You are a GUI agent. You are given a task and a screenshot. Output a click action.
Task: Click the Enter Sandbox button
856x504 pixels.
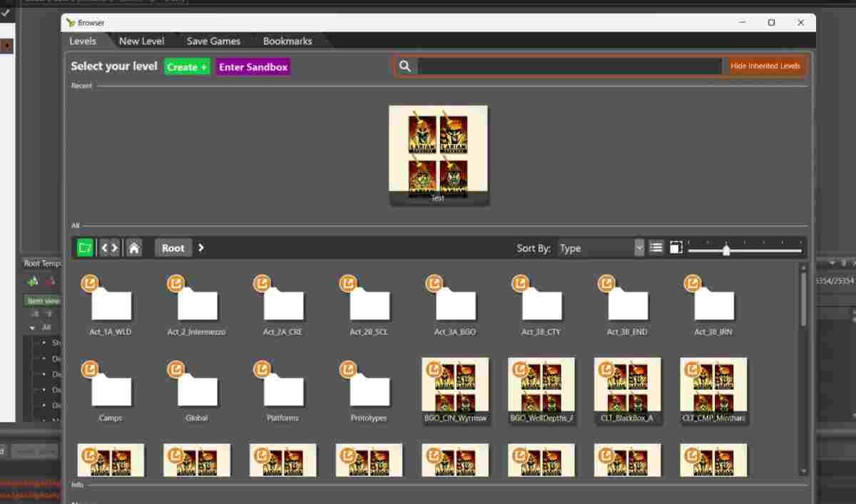pyautogui.click(x=253, y=67)
